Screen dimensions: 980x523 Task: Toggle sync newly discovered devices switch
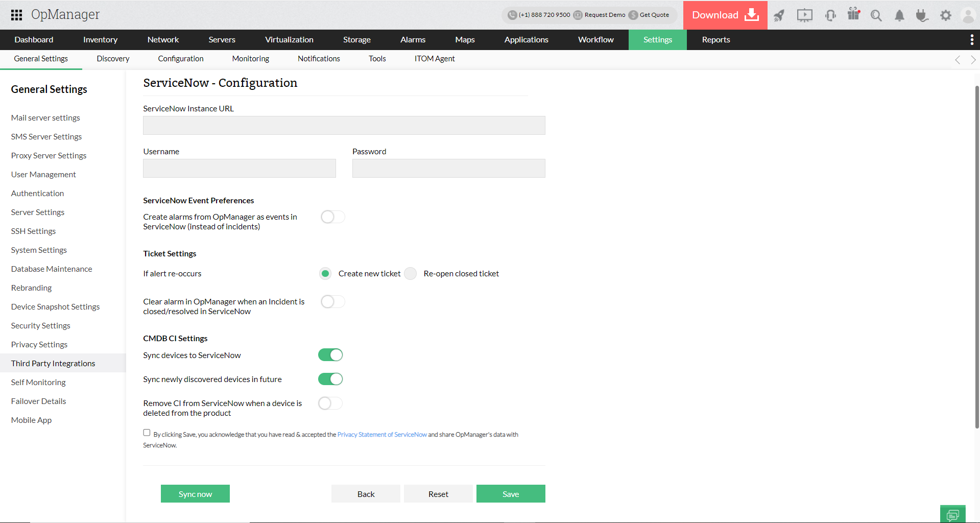pyautogui.click(x=330, y=379)
